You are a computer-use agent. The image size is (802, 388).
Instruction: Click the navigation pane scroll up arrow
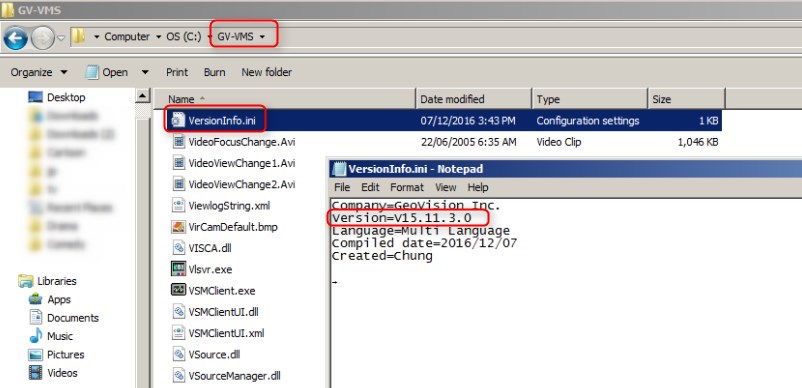[x=143, y=96]
